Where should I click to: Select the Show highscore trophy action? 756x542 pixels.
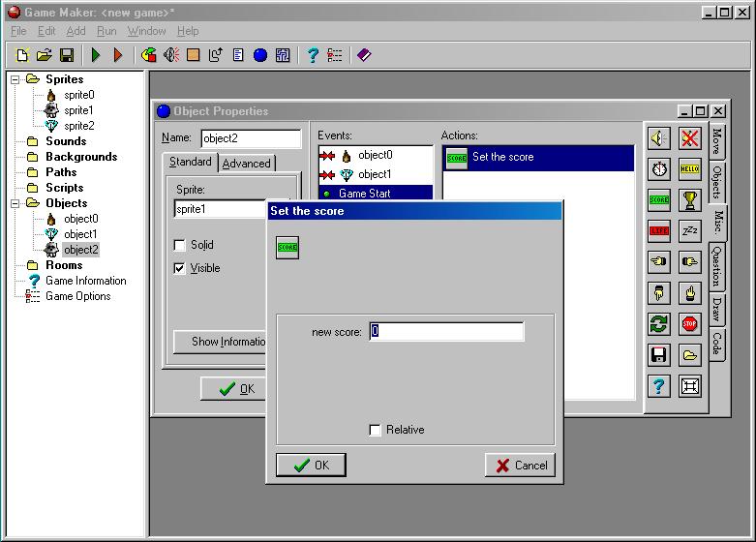tap(689, 200)
